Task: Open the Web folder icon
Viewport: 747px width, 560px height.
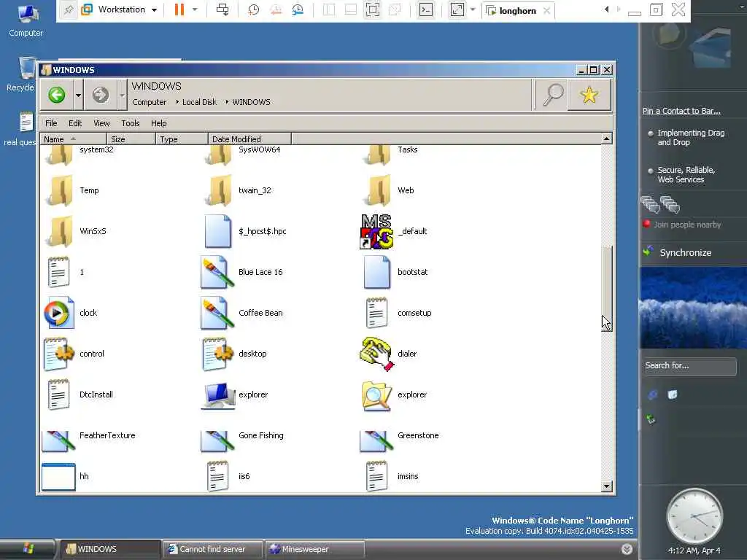Action: tap(377, 190)
